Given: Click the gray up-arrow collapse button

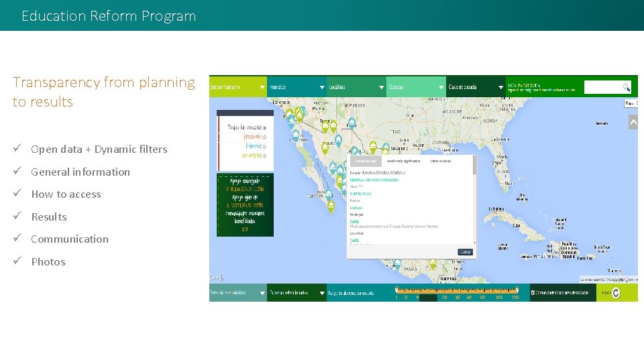Looking at the screenshot, I should point(633,122).
